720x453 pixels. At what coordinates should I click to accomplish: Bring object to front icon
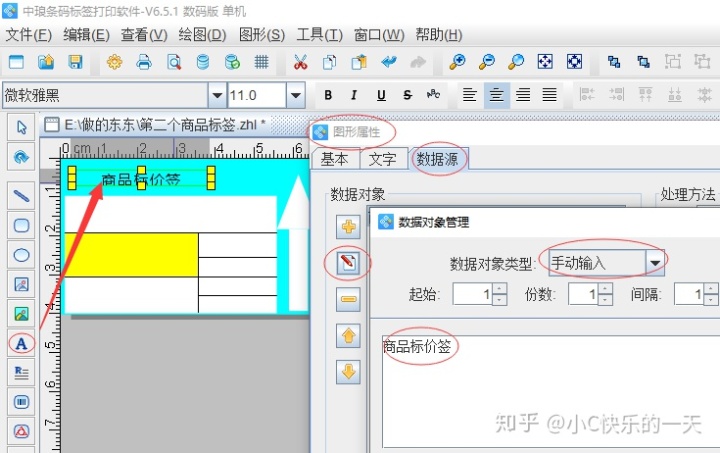[x=614, y=62]
